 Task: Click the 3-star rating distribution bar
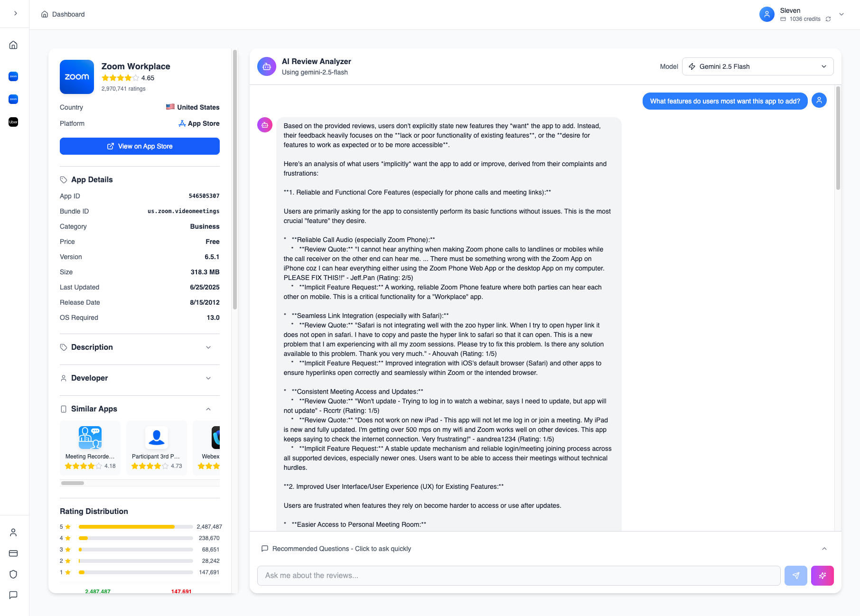pyautogui.click(x=136, y=550)
